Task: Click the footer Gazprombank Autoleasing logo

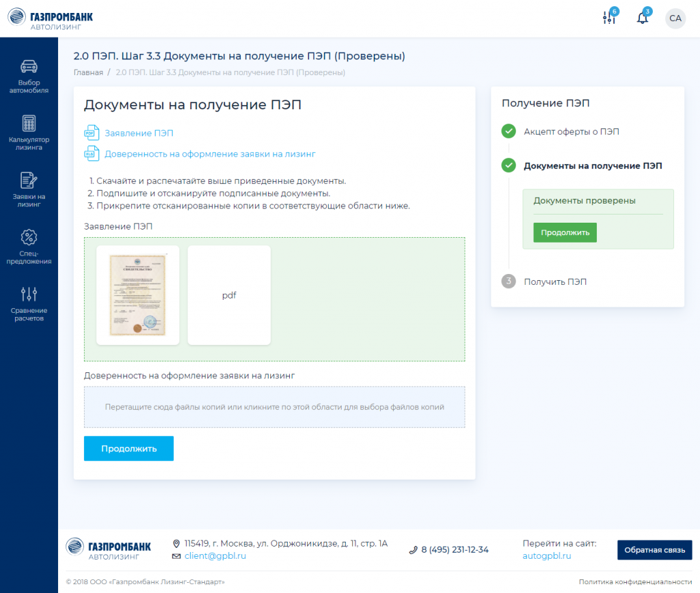Action: (109, 549)
